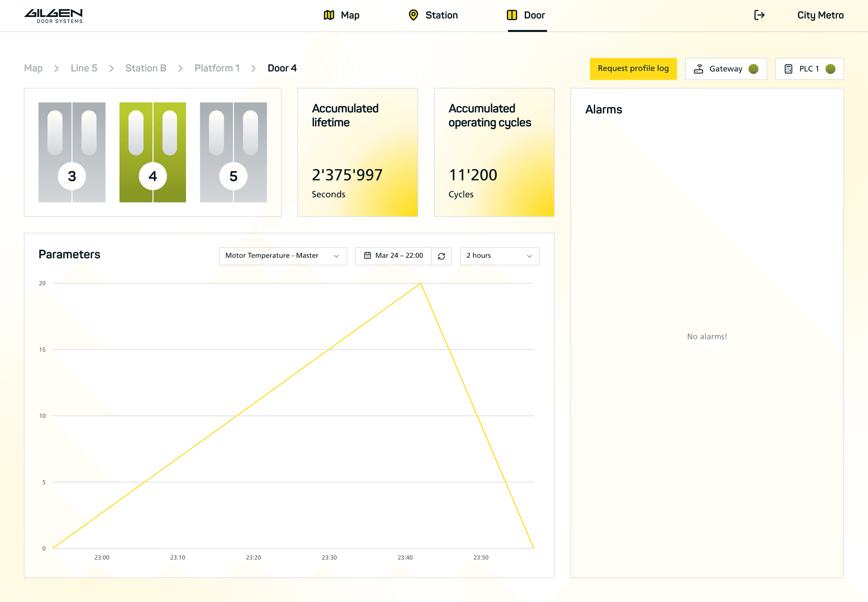Viewport: 868px width, 602px height.
Task: Click the Motor Temperature dropdown chevron
Action: [x=336, y=257]
